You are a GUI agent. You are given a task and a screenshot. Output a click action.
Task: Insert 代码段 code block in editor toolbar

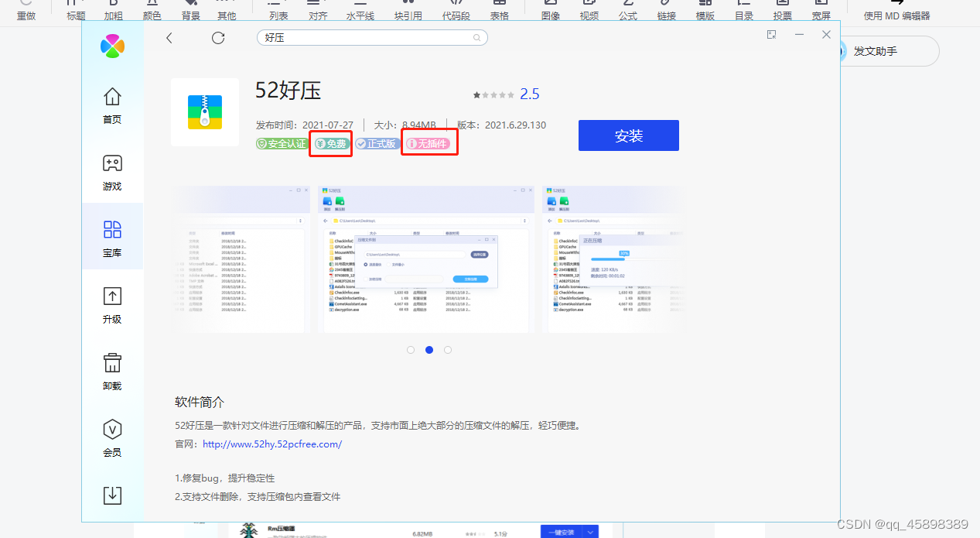(456, 11)
